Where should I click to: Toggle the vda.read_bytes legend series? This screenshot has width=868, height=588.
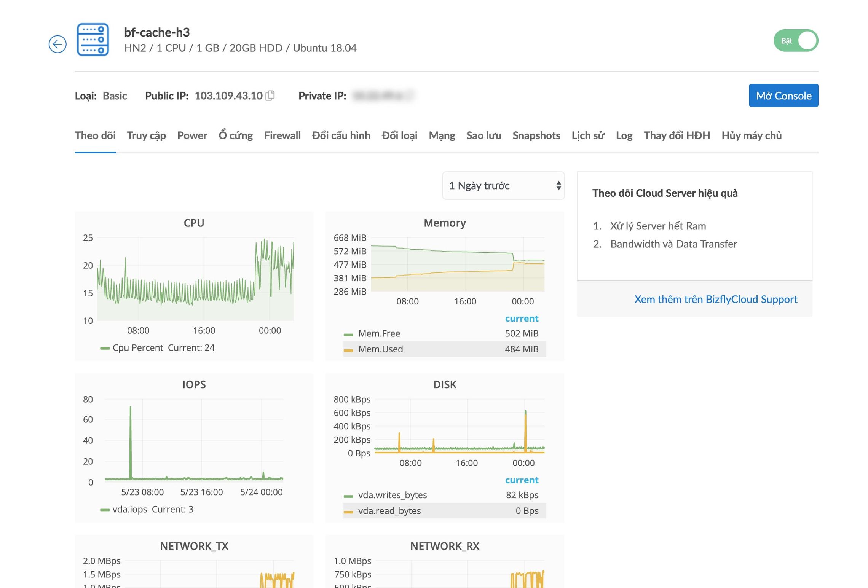click(x=389, y=510)
